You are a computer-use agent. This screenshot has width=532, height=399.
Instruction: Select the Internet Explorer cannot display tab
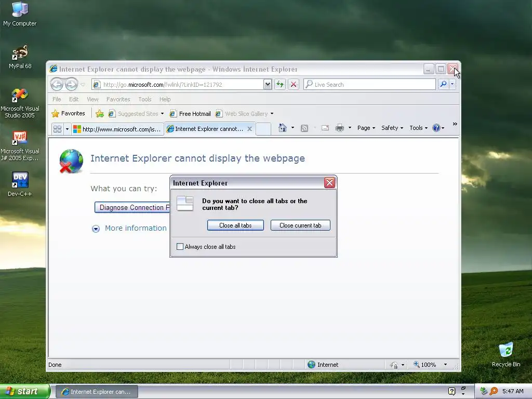click(206, 129)
